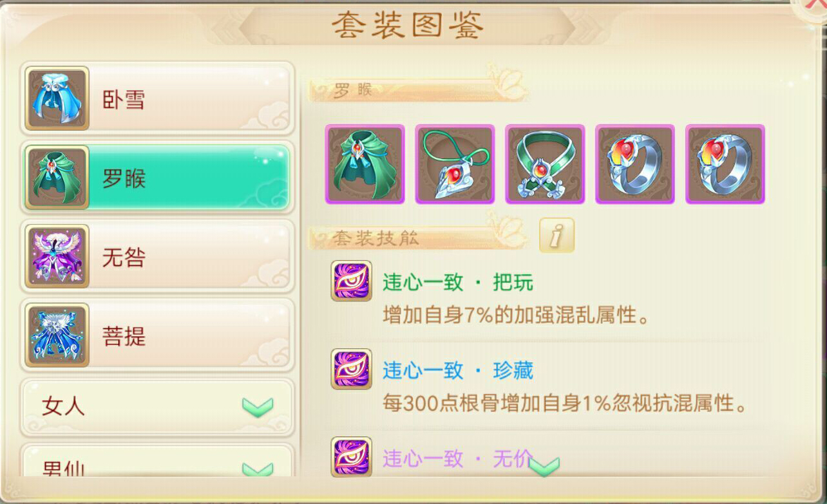The image size is (827, 504).
Task: Select the 罗睺 set entry
Action: [157, 178]
